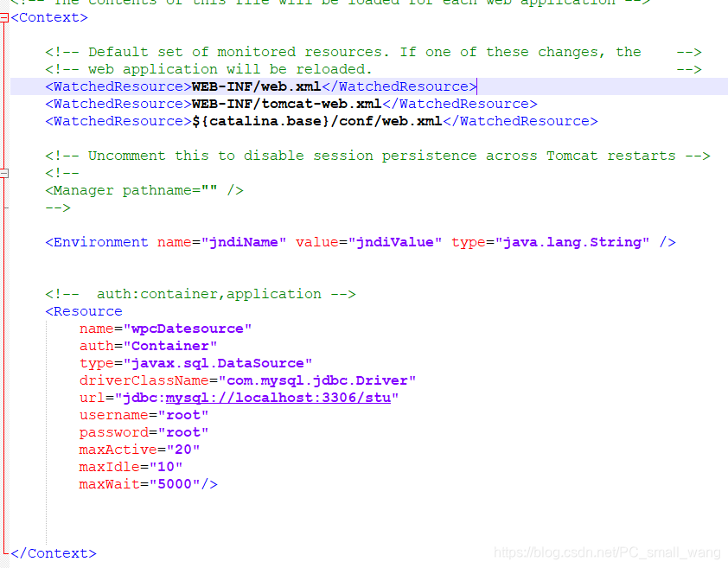This screenshot has height=568, width=728.
Task: Click the username root value
Action: 183,415
